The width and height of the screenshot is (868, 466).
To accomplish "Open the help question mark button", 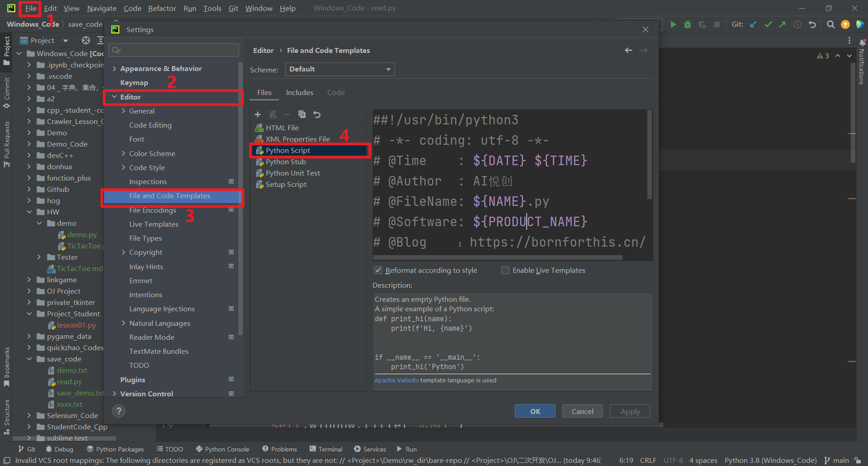I will (118, 411).
